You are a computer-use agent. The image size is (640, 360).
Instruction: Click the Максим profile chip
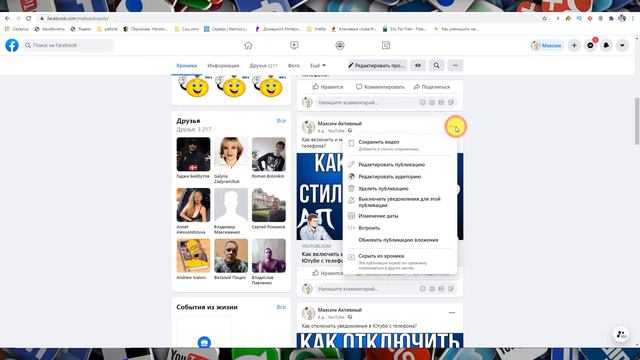pyautogui.click(x=547, y=45)
